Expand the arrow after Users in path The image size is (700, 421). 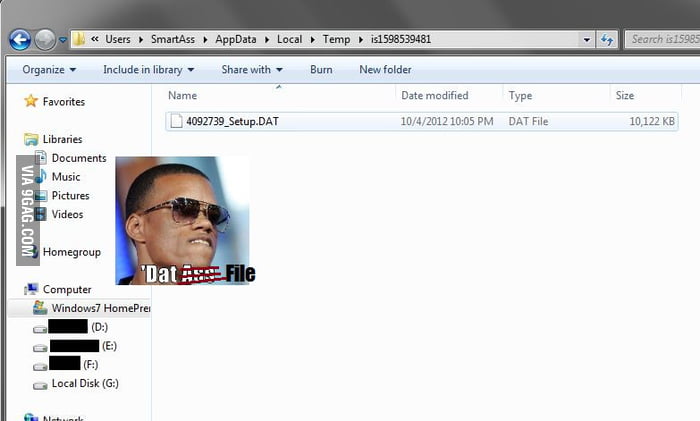141,40
